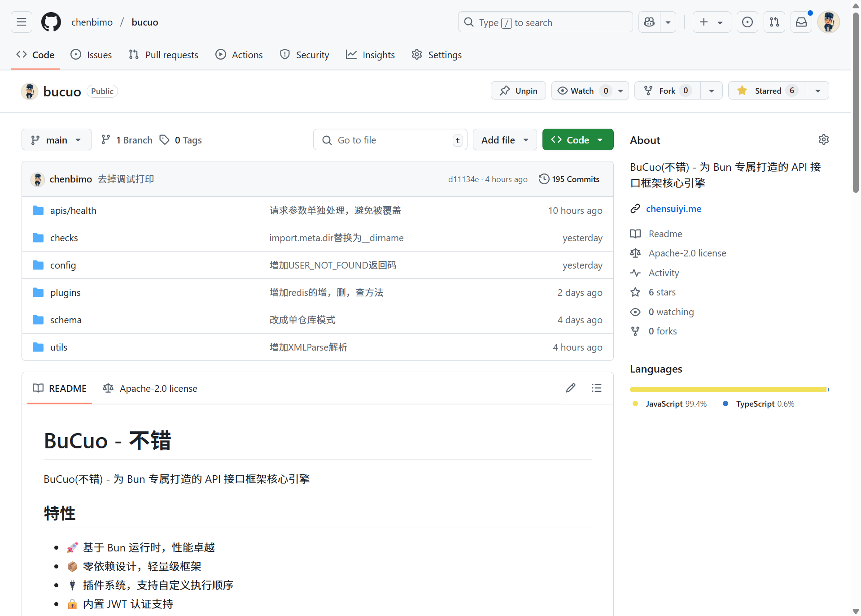Open the Add file dropdown
This screenshot has width=861, height=616.
[505, 140]
